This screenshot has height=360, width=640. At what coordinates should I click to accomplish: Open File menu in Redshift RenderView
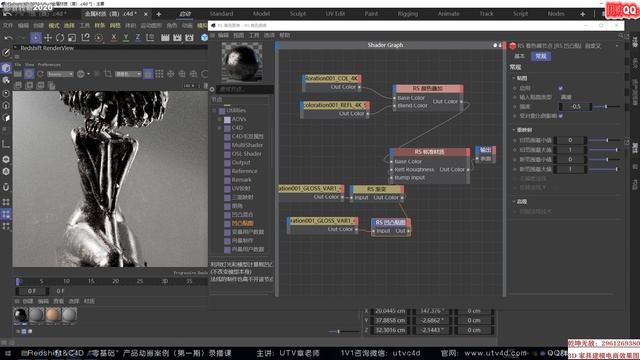(18, 64)
